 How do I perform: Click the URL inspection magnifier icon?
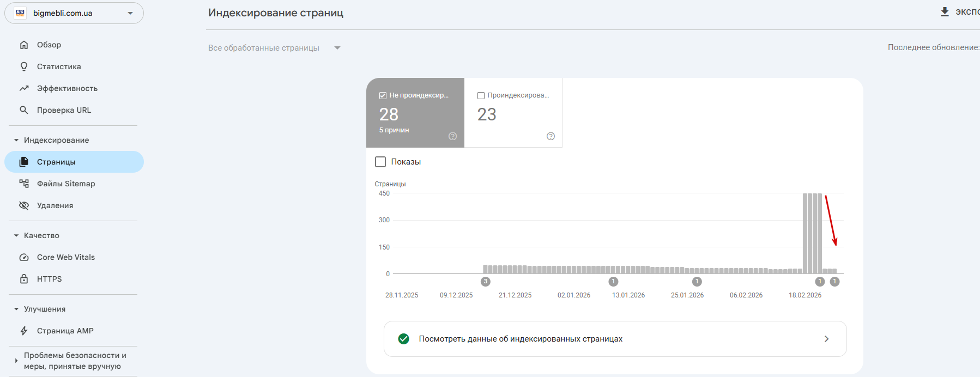pyautogui.click(x=24, y=110)
